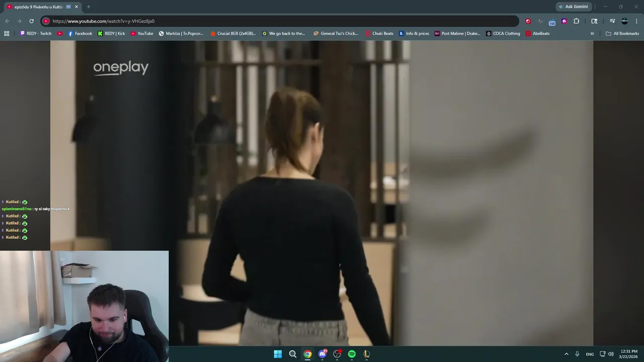Open the Facebook bookmark
644x362 pixels.
(x=80, y=34)
